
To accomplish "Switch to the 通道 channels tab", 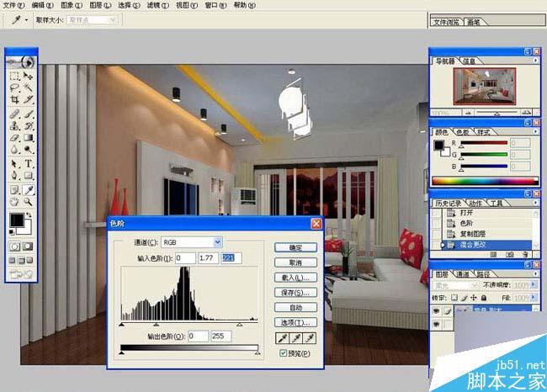I will pos(463,274).
